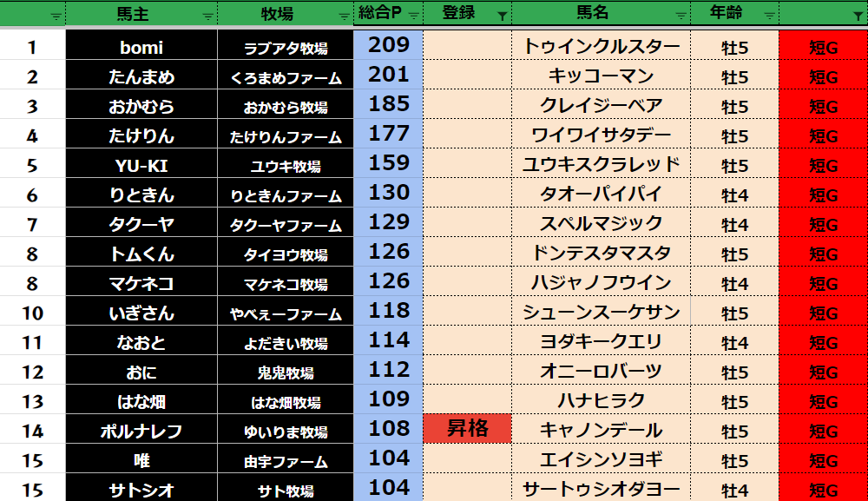Select the red 短G cell in キッコーマン row
Image resolution: width=868 pixels, height=501 pixels.
coord(823,77)
